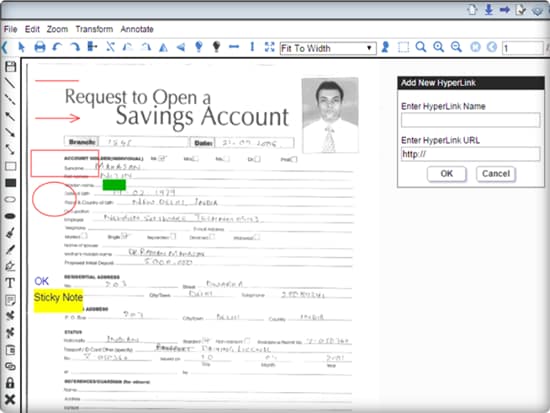Select the sticky note tool
This screenshot has height=413, width=550.
point(10,300)
